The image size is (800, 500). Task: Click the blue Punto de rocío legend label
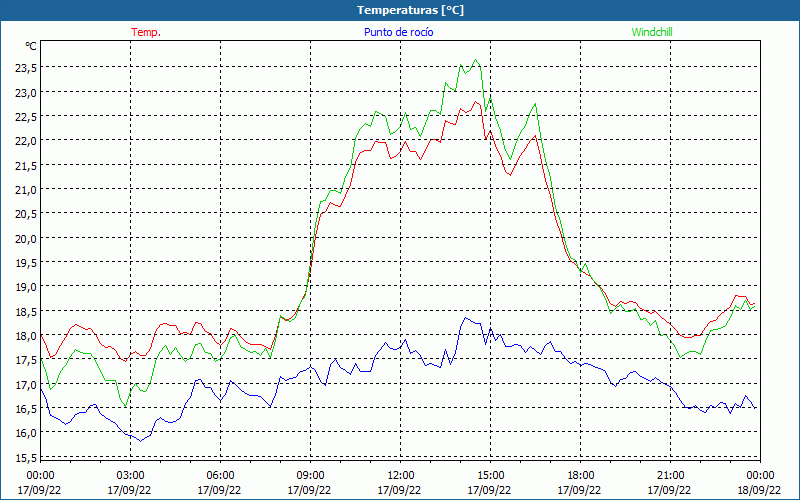(398, 32)
